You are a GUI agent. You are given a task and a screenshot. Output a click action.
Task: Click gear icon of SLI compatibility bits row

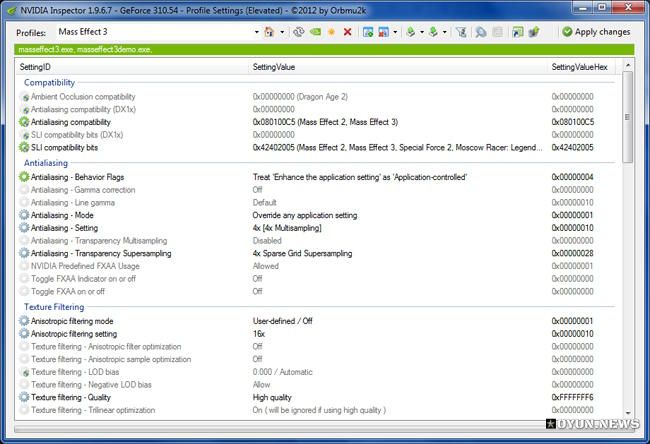(x=24, y=148)
